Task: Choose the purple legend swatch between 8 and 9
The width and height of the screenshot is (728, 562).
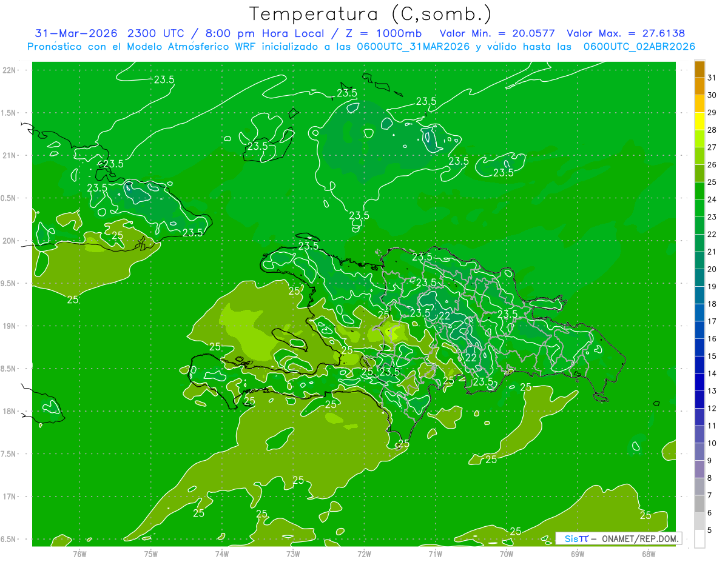Action: tap(699, 469)
